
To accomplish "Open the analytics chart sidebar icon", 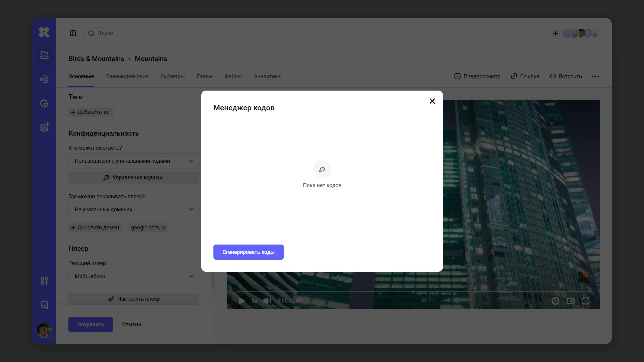I will [44, 103].
